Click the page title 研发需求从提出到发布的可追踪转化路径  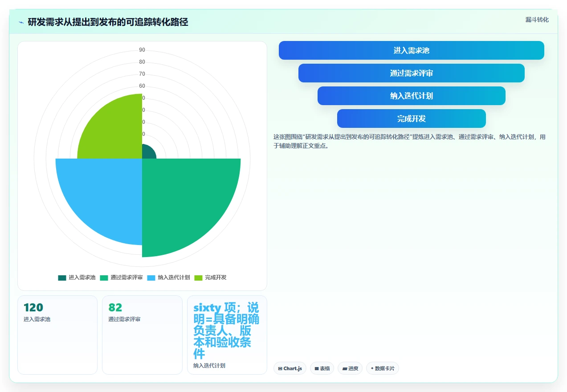pos(108,22)
